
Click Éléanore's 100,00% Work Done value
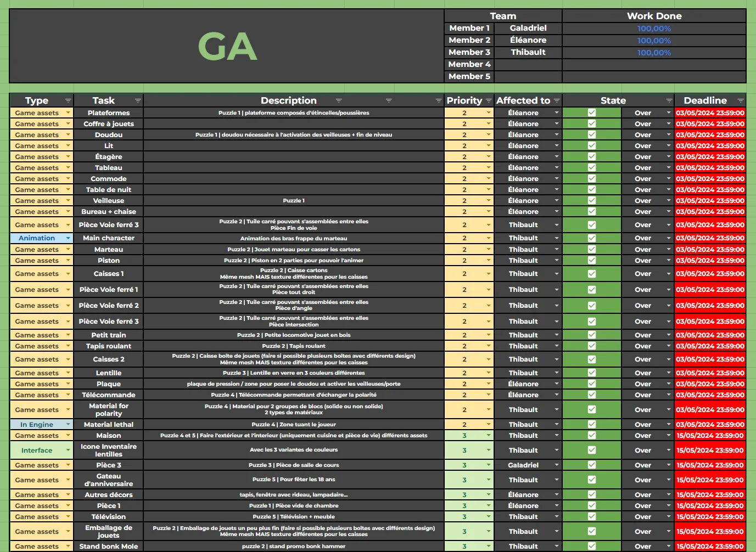coord(654,41)
